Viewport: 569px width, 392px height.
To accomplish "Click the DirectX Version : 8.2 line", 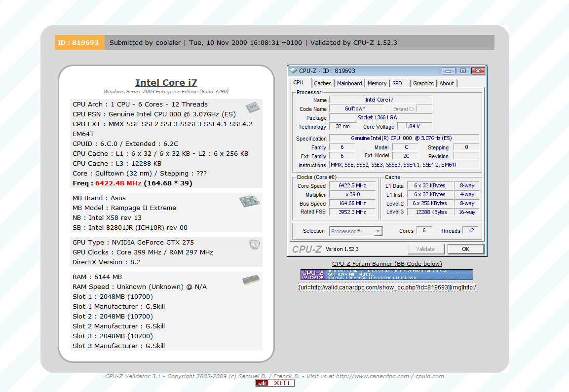I will point(106,262).
